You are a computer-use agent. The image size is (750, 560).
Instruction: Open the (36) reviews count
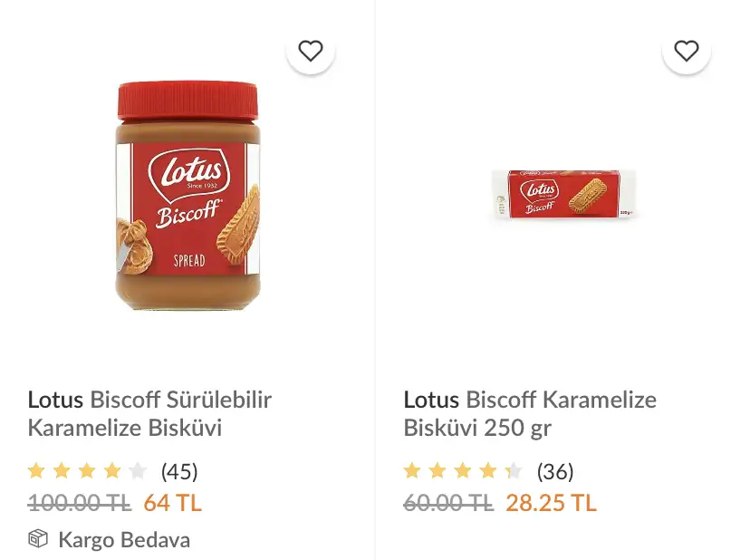(x=555, y=471)
